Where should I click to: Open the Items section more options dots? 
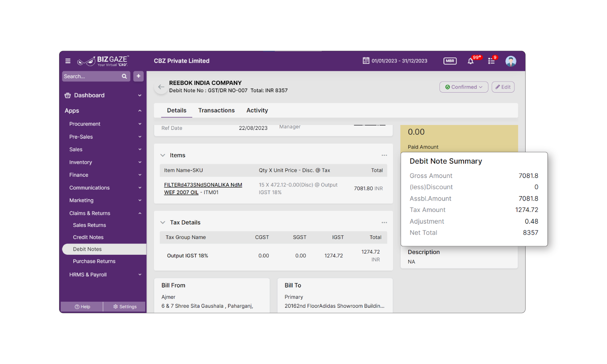[384, 155]
